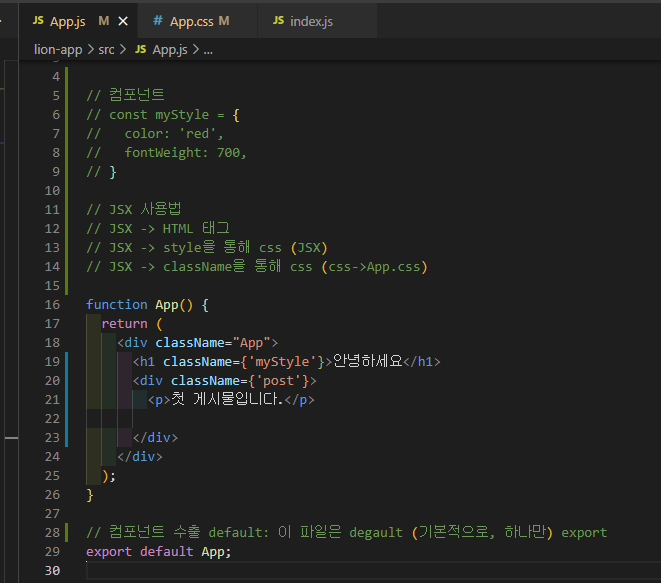Image resolution: width=661 pixels, height=583 pixels.
Task: Click chevron after App.js in breadcrumb
Action: [196, 50]
